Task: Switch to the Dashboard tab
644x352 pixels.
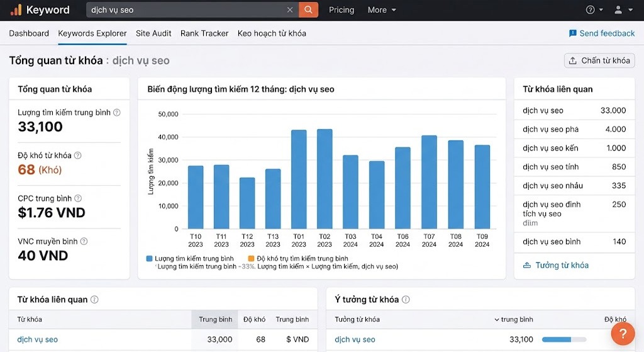Action: tap(29, 33)
